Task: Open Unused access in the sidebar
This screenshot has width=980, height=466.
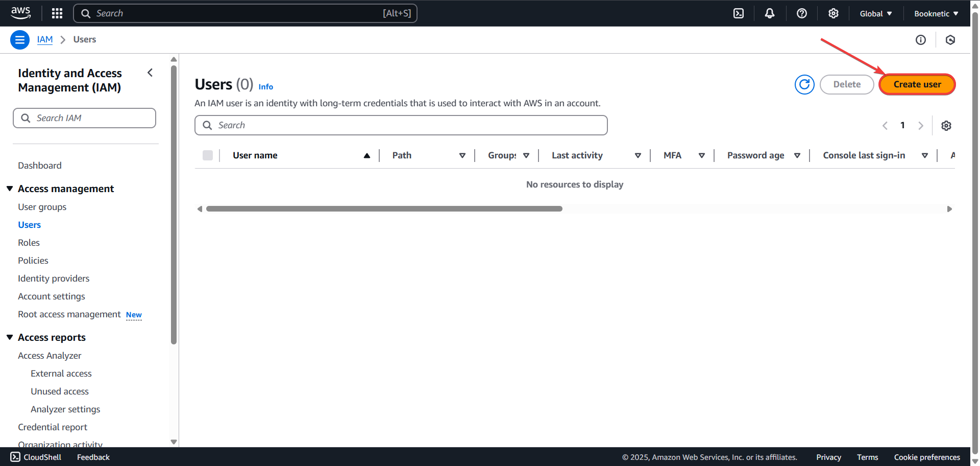Action: pyautogui.click(x=60, y=391)
